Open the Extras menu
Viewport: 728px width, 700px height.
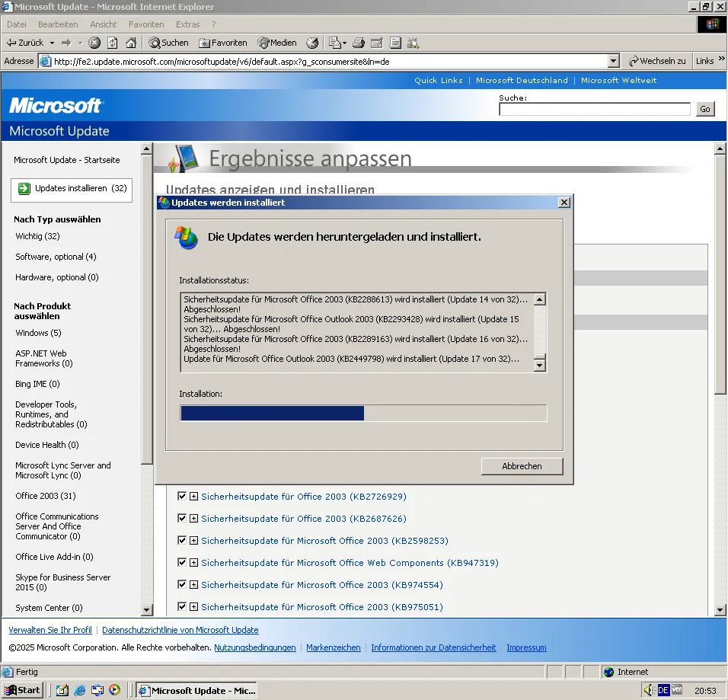(x=187, y=24)
